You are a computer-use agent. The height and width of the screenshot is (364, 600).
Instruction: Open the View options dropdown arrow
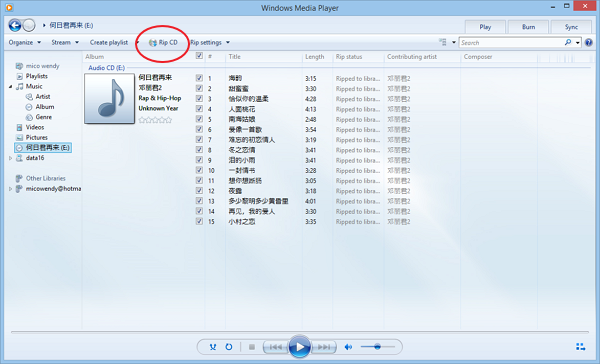pyautogui.click(x=454, y=42)
